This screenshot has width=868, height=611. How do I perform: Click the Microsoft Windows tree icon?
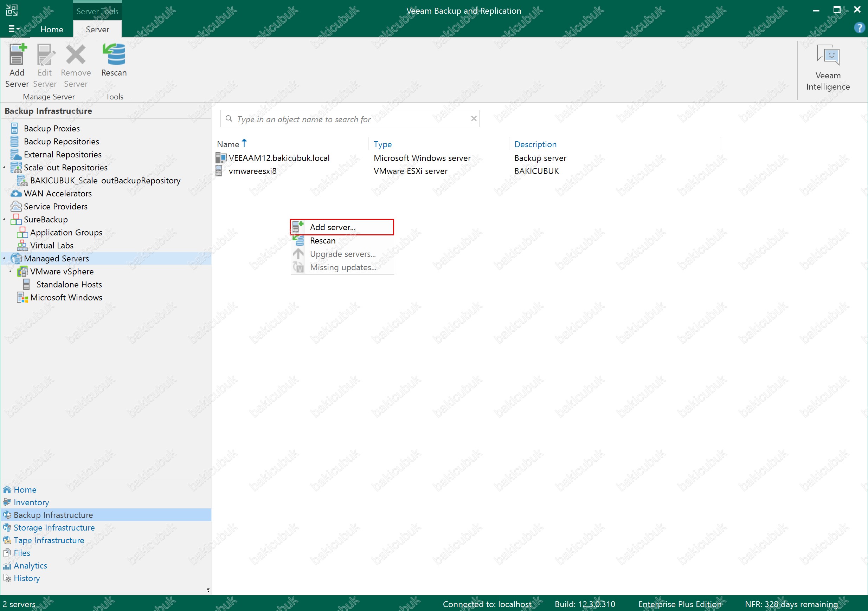tap(22, 297)
